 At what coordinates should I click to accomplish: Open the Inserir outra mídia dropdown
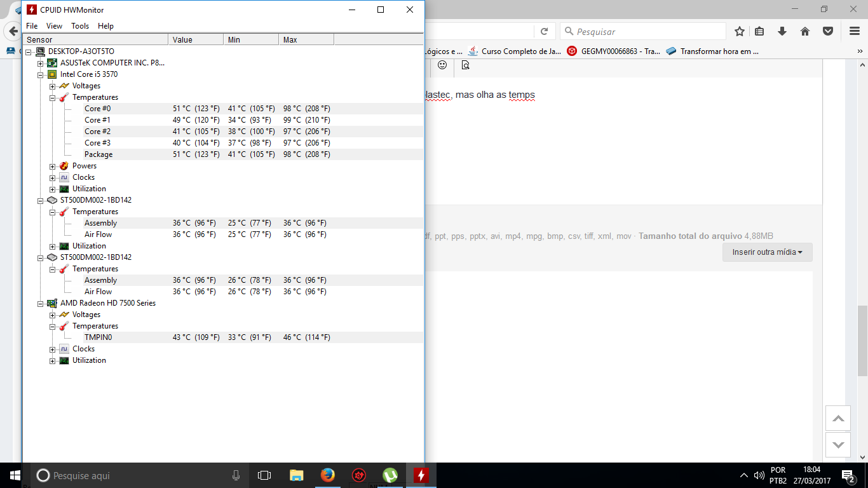[767, 252]
